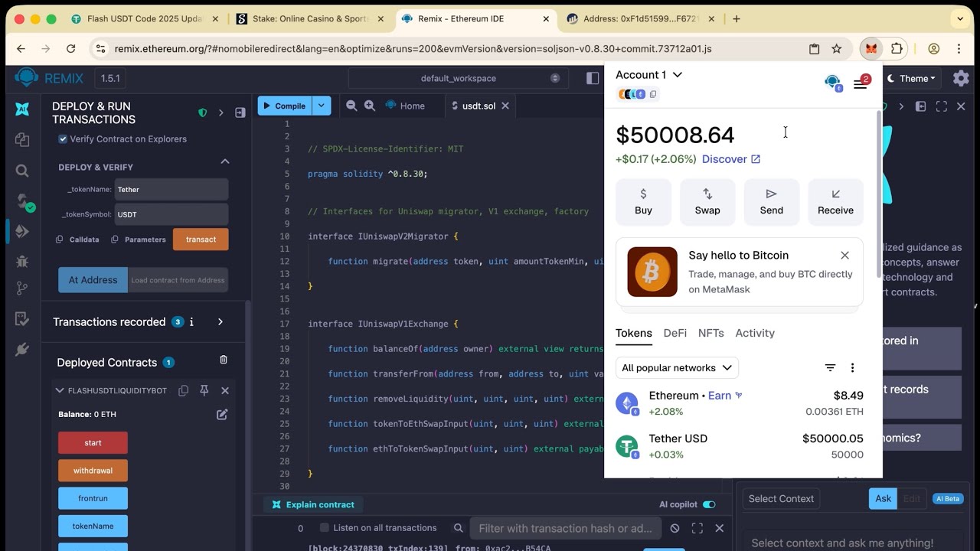
Task: Clear the terminal with the block icon
Action: [675, 528]
